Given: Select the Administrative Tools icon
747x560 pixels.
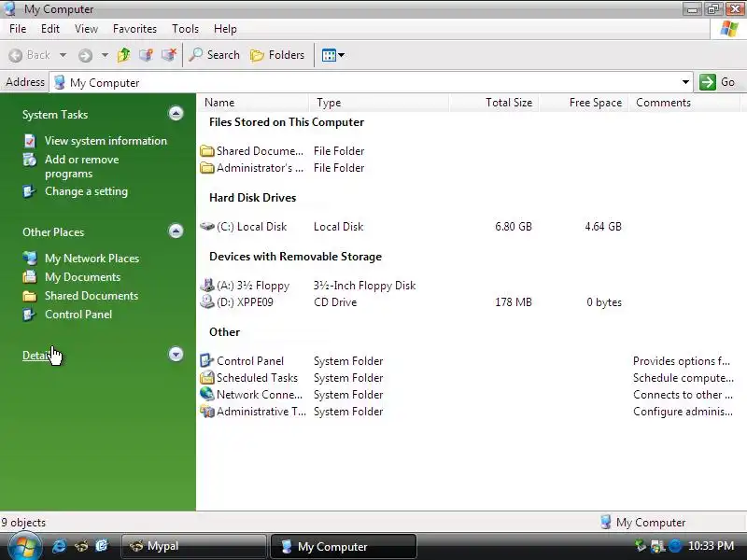Looking at the screenshot, I should [206, 412].
